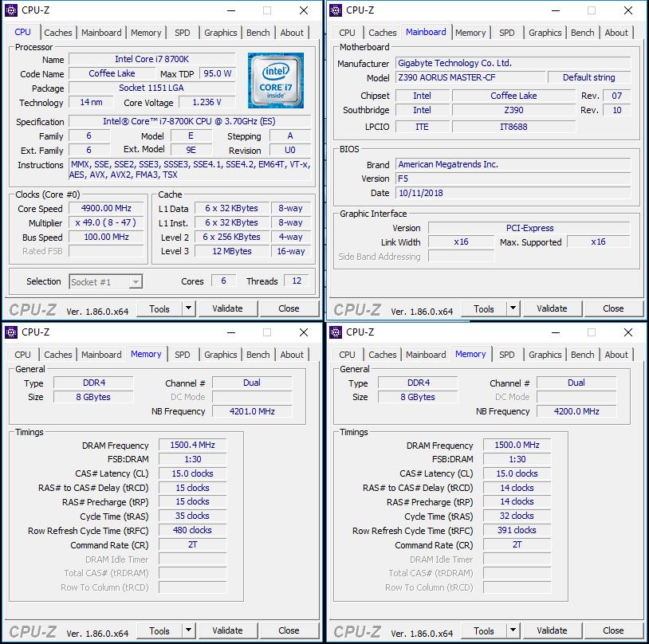This screenshot has height=644, width=649.
Task: Click Validate button in bottom-left Memory window
Action: [x=228, y=630]
